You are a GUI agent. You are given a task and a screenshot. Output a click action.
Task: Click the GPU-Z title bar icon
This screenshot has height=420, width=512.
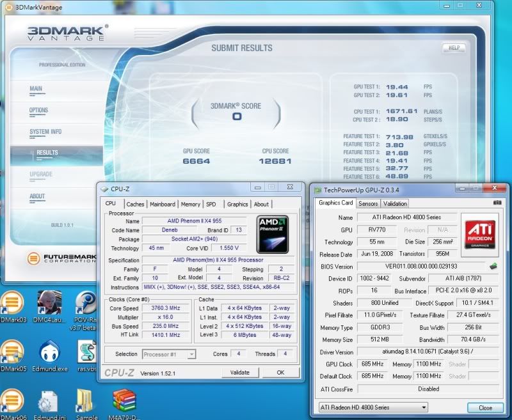(x=317, y=190)
